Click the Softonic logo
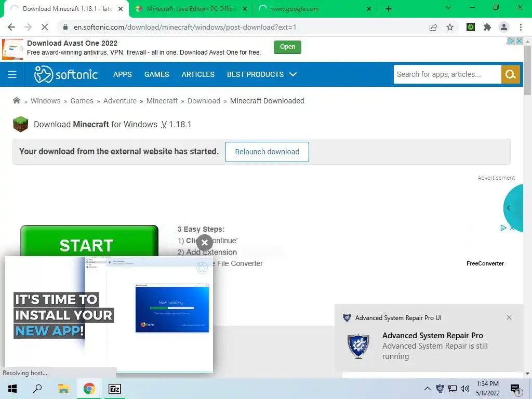The image size is (532, 399). point(66,74)
